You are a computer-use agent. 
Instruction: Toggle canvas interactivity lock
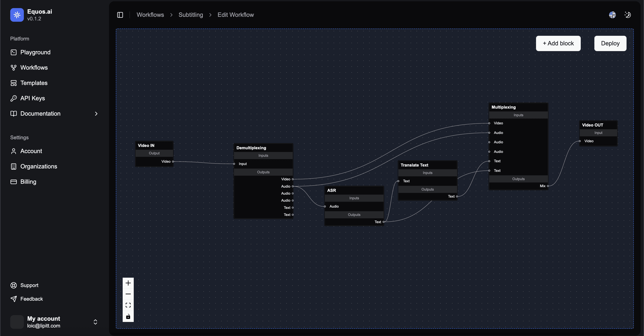pyautogui.click(x=128, y=316)
